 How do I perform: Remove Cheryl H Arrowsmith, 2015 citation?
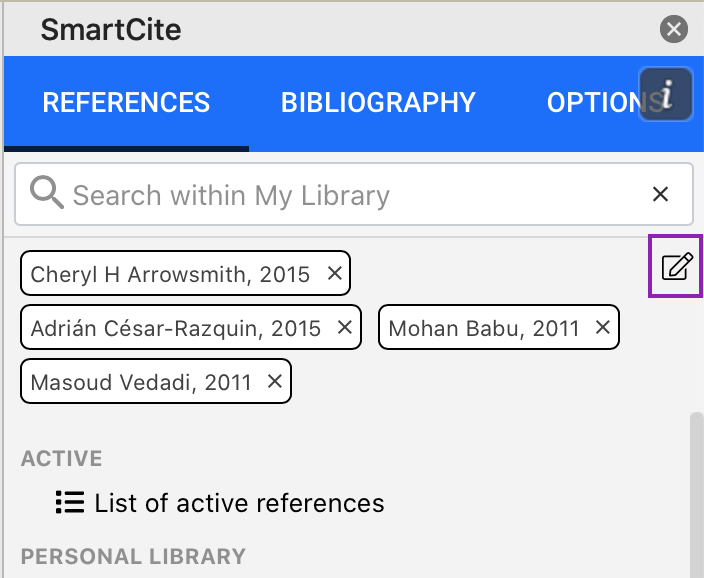(335, 273)
